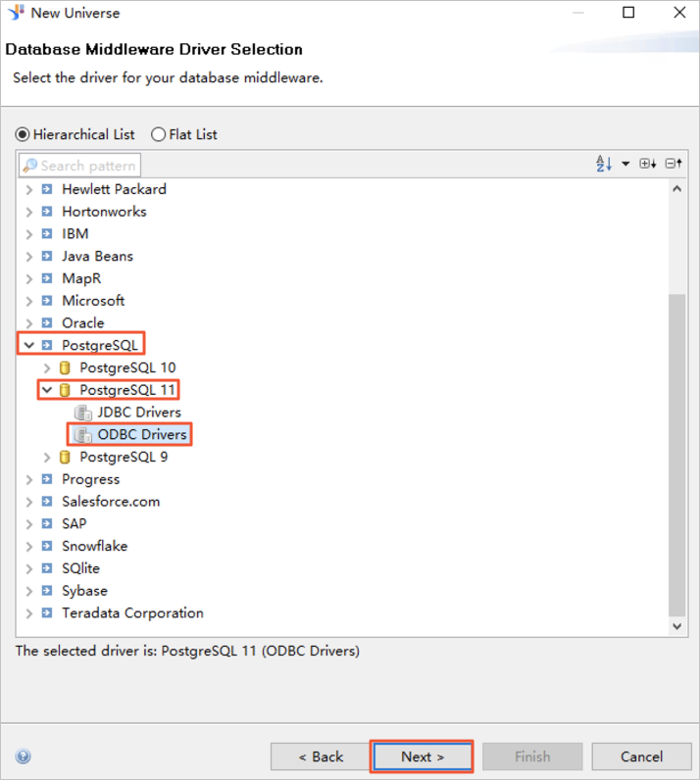
Task: Click the Salesforce.com vendor icon
Action: click(47, 502)
